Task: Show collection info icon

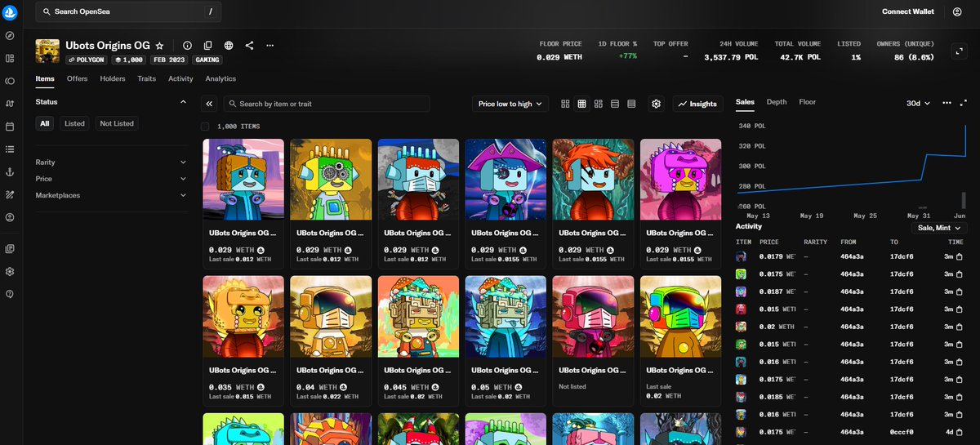Action: point(187,46)
